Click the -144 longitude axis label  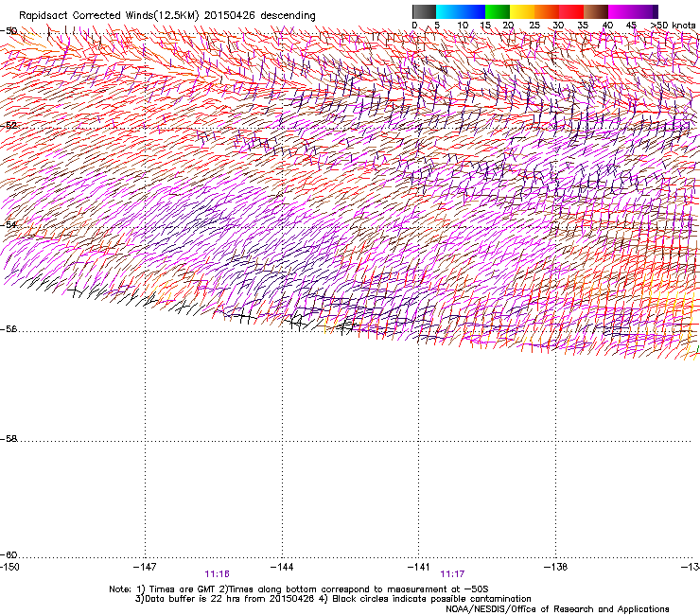[282, 567]
